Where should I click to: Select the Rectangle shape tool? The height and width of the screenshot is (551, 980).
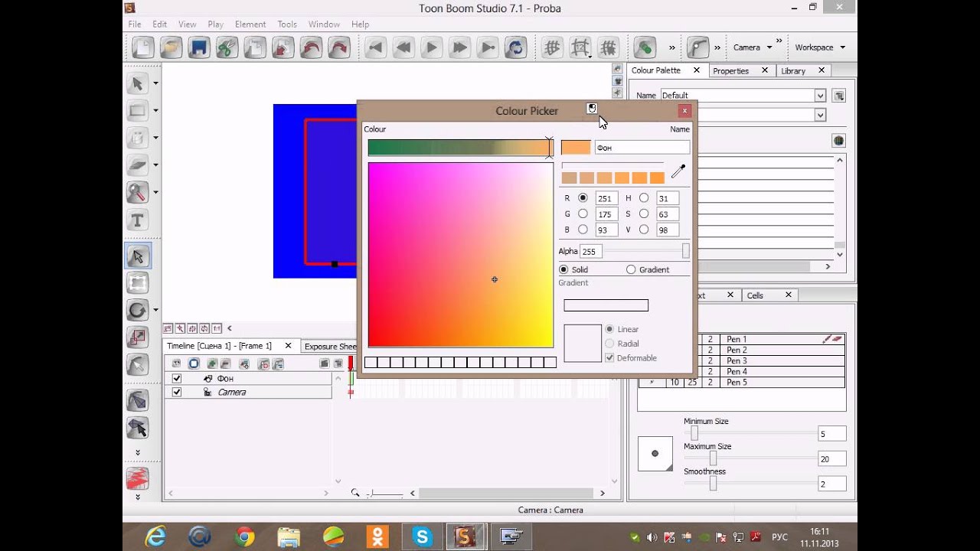pos(138,111)
